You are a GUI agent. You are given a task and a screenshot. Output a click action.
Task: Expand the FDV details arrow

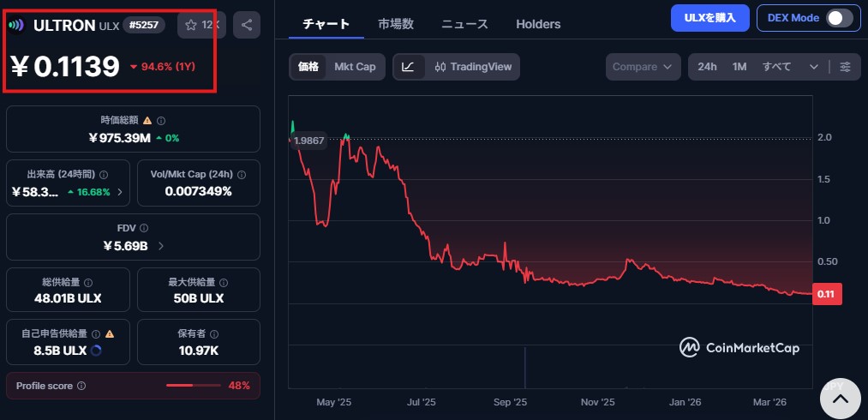pyautogui.click(x=162, y=246)
